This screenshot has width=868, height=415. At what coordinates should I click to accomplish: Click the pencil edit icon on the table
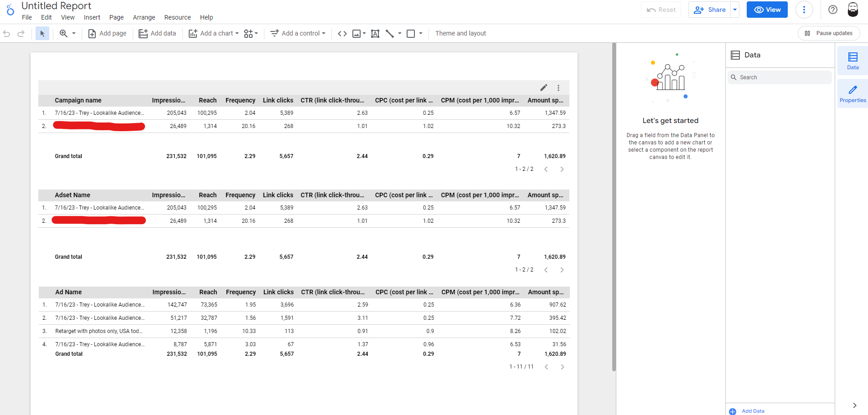click(x=543, y=87)
